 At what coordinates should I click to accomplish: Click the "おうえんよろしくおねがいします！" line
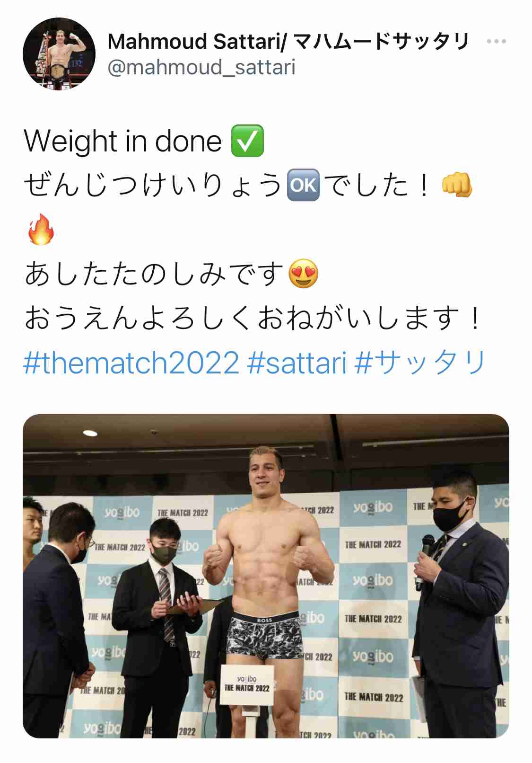tap(253, 318)
